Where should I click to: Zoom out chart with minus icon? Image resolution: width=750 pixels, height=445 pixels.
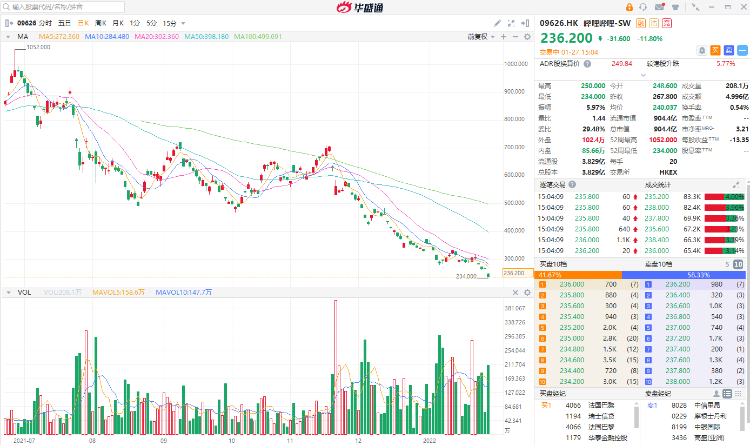point(515,37)
